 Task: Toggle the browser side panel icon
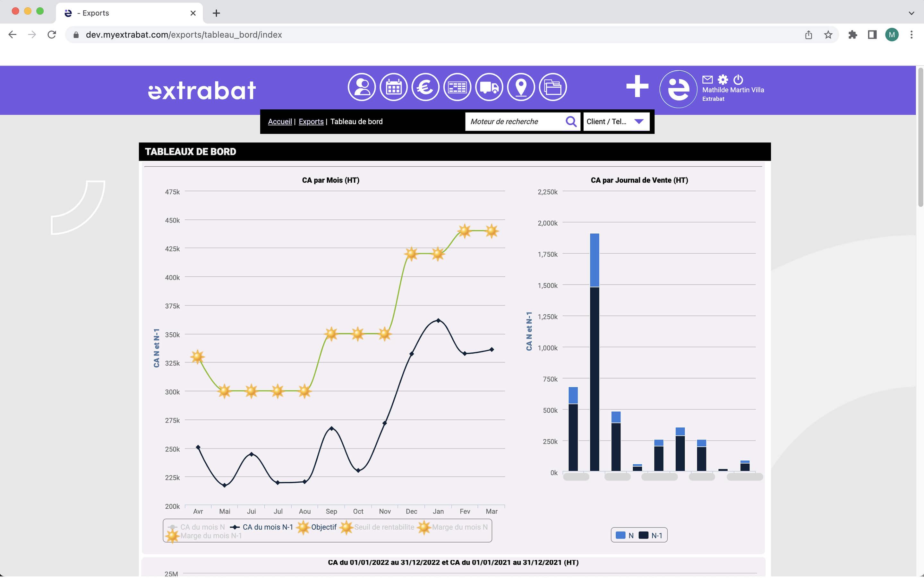(872, 35)
